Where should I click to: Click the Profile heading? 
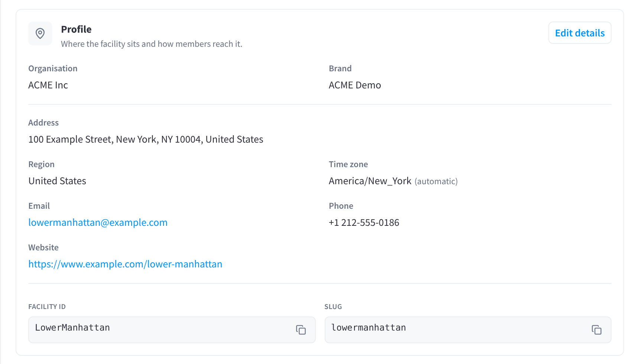pos(76,29)
